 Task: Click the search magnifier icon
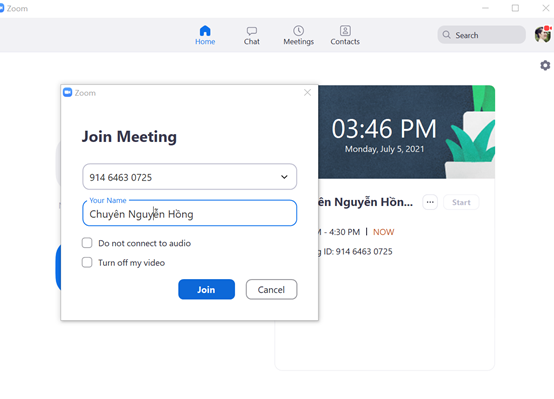pos(447,35)
